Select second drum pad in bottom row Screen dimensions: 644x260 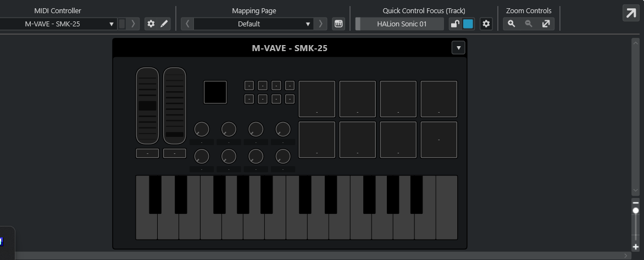coord(357,140)
